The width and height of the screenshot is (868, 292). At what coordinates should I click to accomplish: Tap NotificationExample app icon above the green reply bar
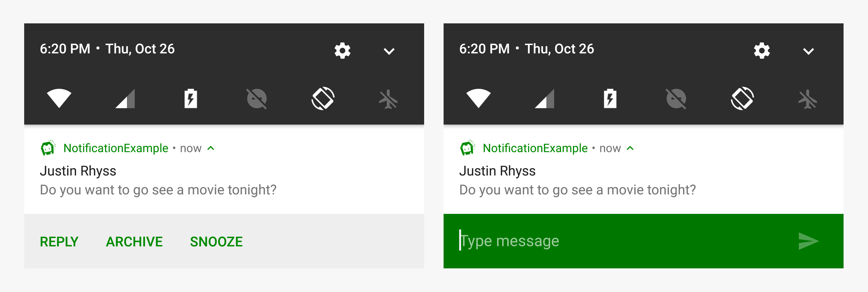pyautogui.click(x=467, y=148)
